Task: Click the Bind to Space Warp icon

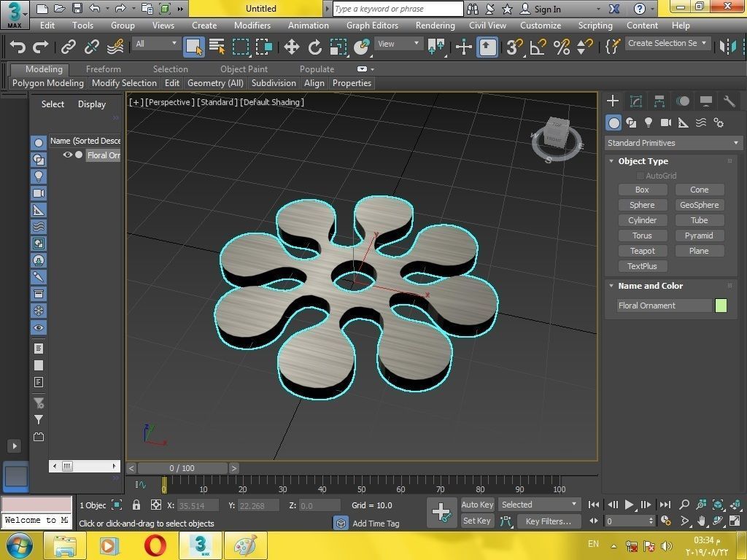Action: [x=115, y=47]
